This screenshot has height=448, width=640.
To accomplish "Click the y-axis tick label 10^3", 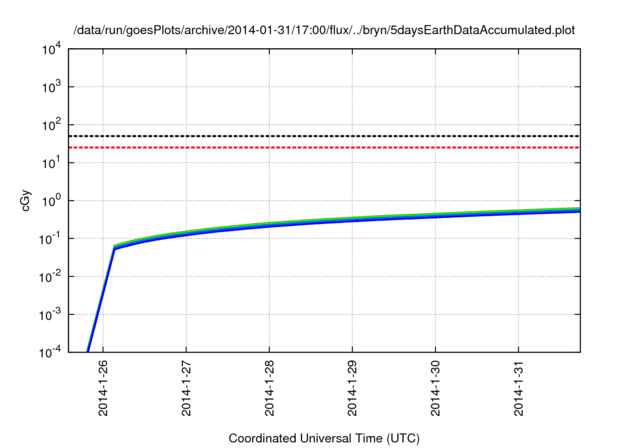I will tap(51, 87).
